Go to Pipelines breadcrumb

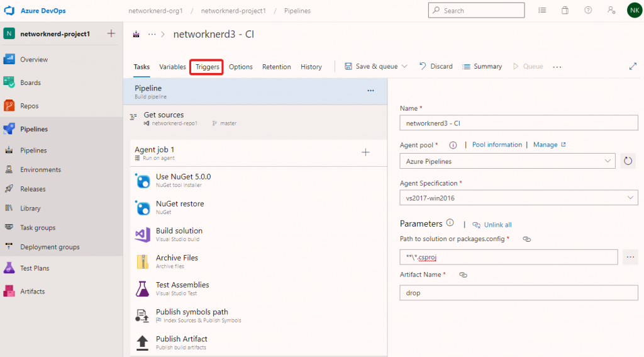[x=297, y=11]
